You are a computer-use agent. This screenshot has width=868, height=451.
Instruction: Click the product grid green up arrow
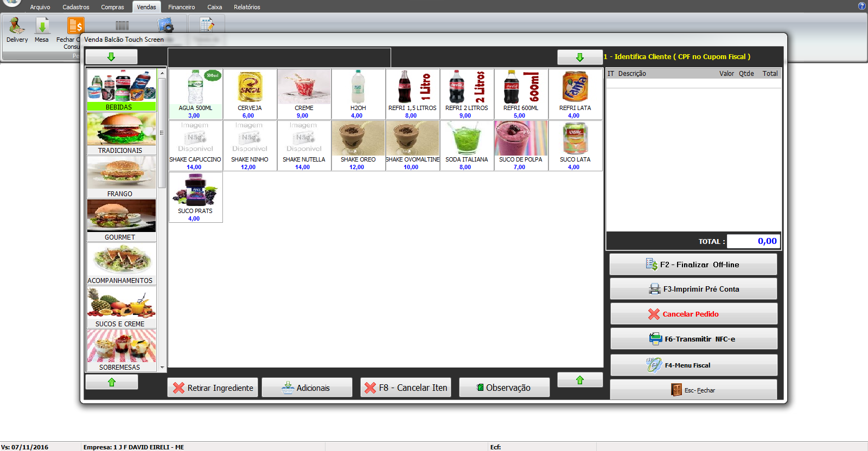pos(580,380)
